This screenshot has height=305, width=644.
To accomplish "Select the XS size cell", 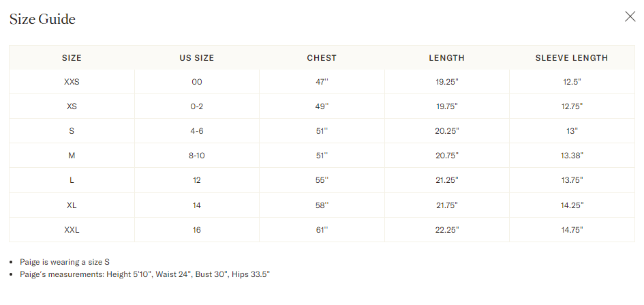I will coord(72,106).
